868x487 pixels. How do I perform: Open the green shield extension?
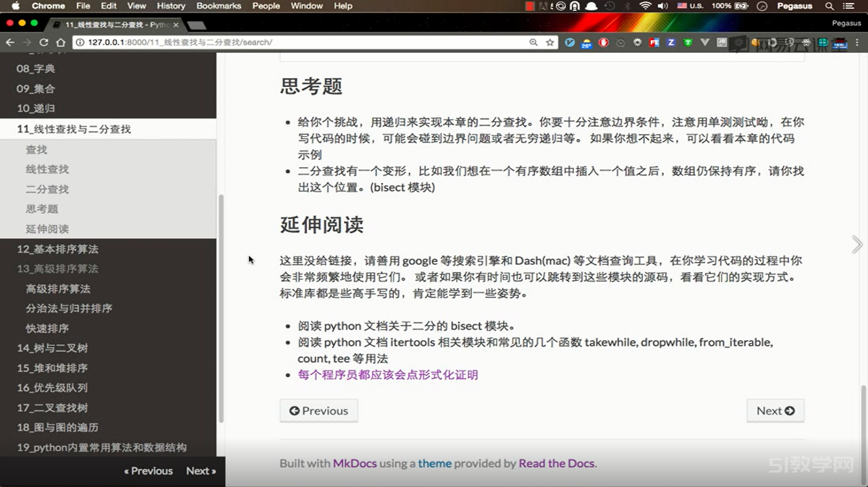tap(688, 42)
